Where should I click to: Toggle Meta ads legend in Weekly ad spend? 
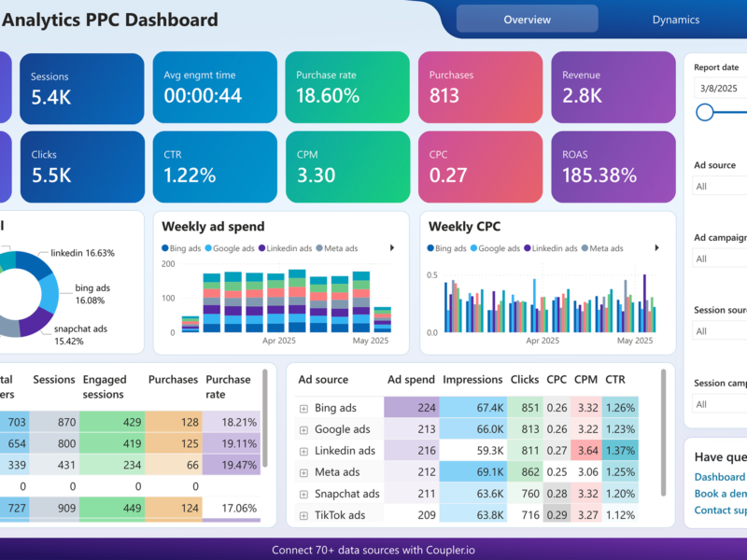click(x=337, y=248)
